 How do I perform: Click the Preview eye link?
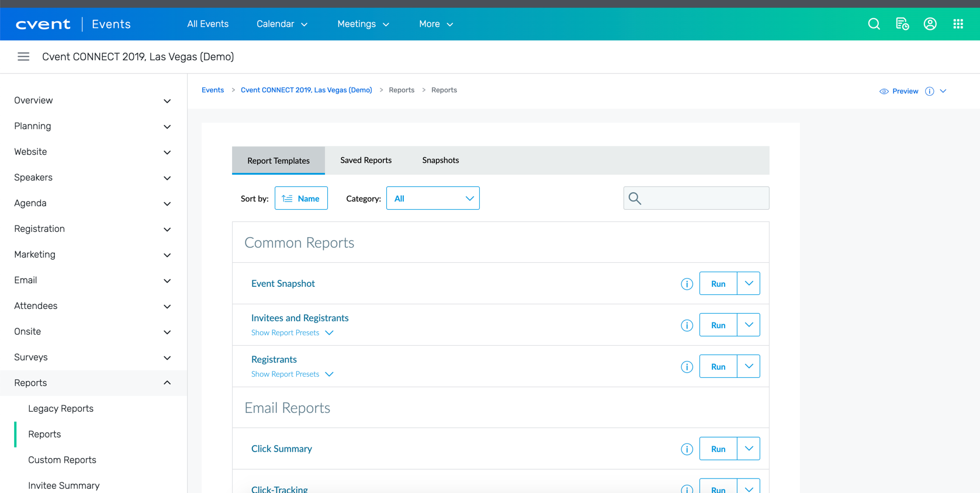(x=899, y=91)
